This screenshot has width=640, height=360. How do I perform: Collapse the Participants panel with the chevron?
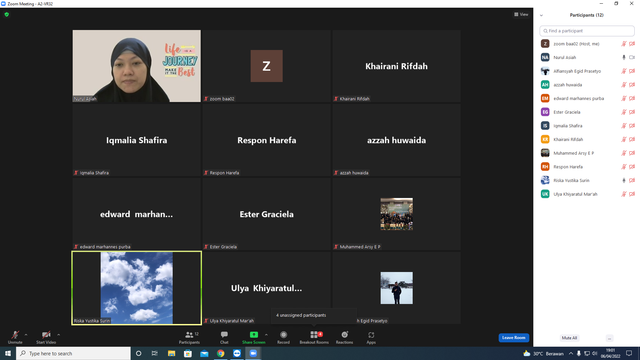[x=541, y=16]
